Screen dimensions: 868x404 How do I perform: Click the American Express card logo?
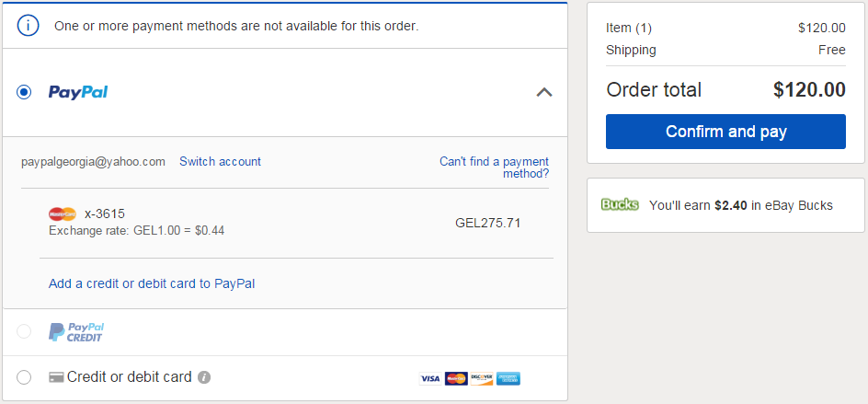(508, 378)
